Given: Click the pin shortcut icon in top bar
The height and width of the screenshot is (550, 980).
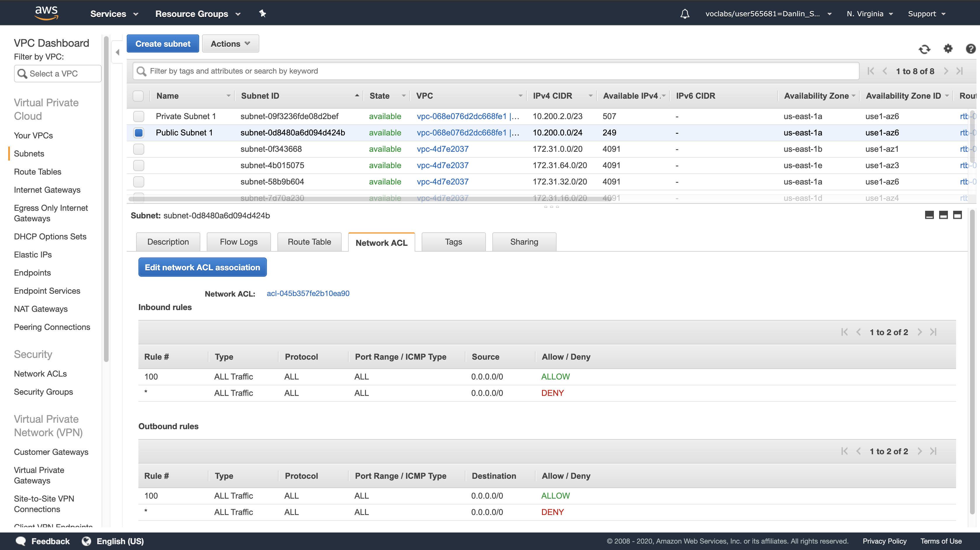Looking at the screenshot, I should [263, 14].
